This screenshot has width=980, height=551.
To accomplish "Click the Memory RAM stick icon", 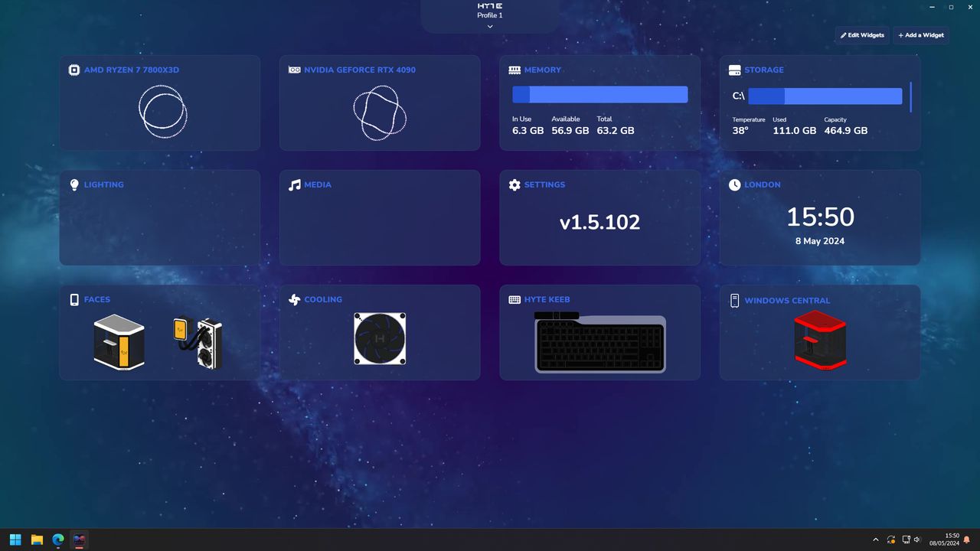I will (514, 70).
